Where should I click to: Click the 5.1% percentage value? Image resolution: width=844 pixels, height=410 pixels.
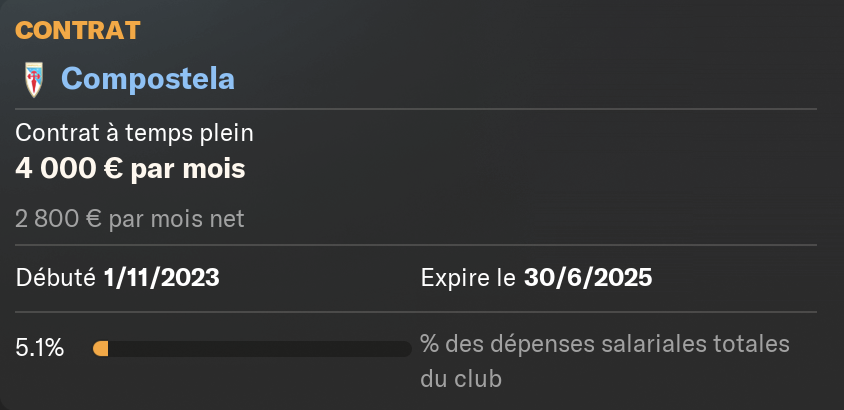click(40, 349)
